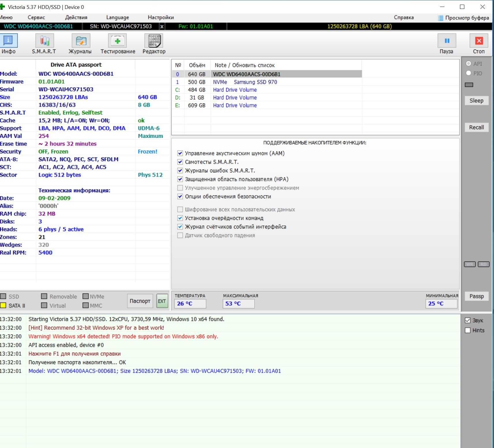
Task: Toggle Самотесты S.M.A.R.T. checkbox
Action: pos(180,162)
